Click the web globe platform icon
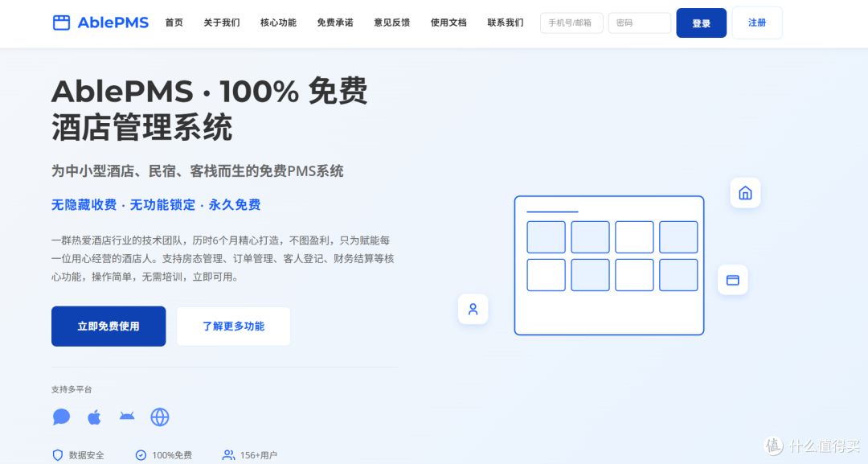The width and height of the screenshot is (868, 464). point(160,417)
